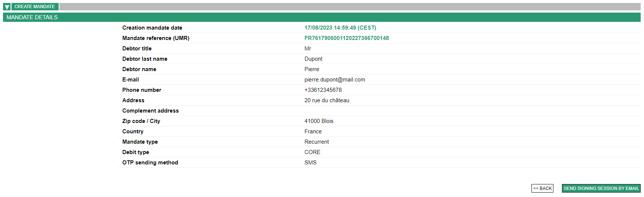Click the debtor name Pierre

coord(312,69)
